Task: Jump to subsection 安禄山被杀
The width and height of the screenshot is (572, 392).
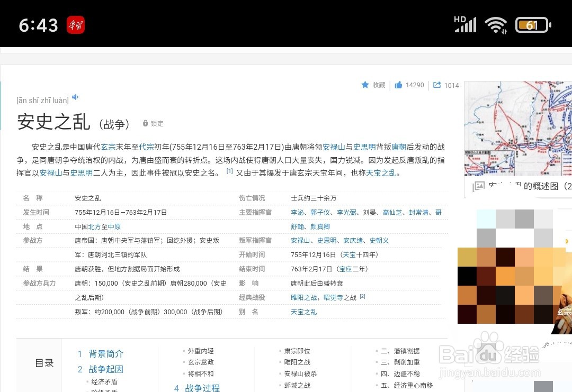Action: pyautogui.click(x=301, y=374)
